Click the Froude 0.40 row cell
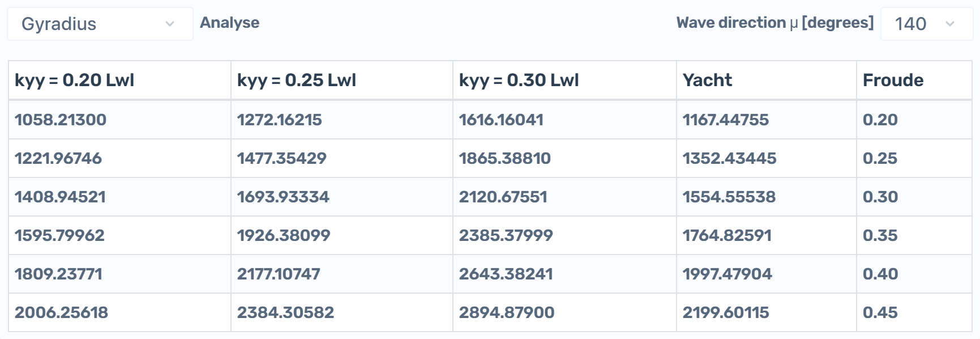This screenshot has width=980, height=339. coord(914,274)
